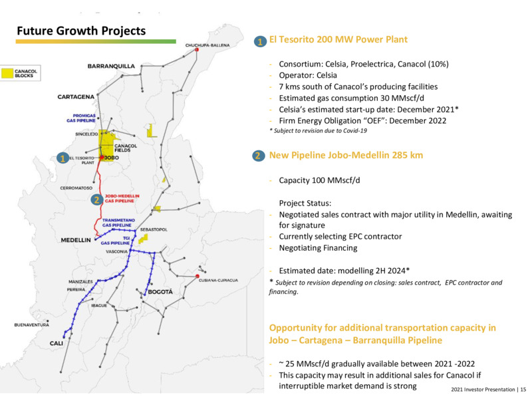Select the 'Future Growth Projects' slide title

tap(81, 31)
